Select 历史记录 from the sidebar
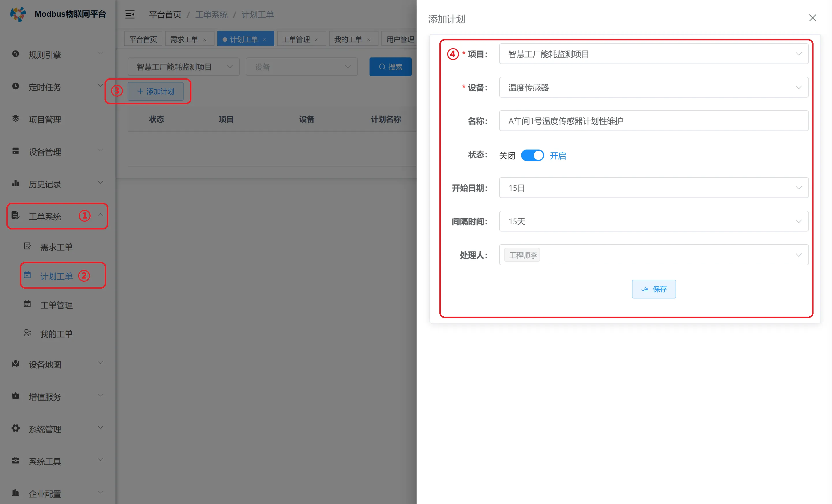 45,184
